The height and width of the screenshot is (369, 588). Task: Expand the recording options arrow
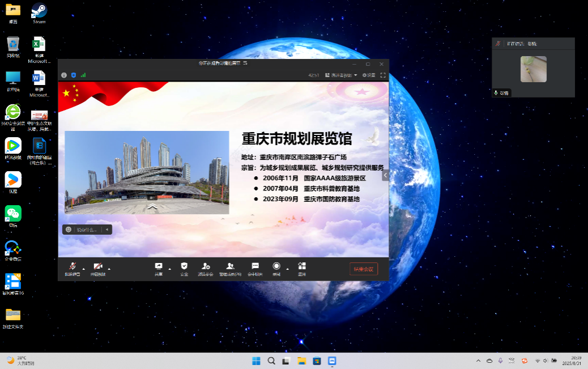pyautogui.click(x=287, y=269)
